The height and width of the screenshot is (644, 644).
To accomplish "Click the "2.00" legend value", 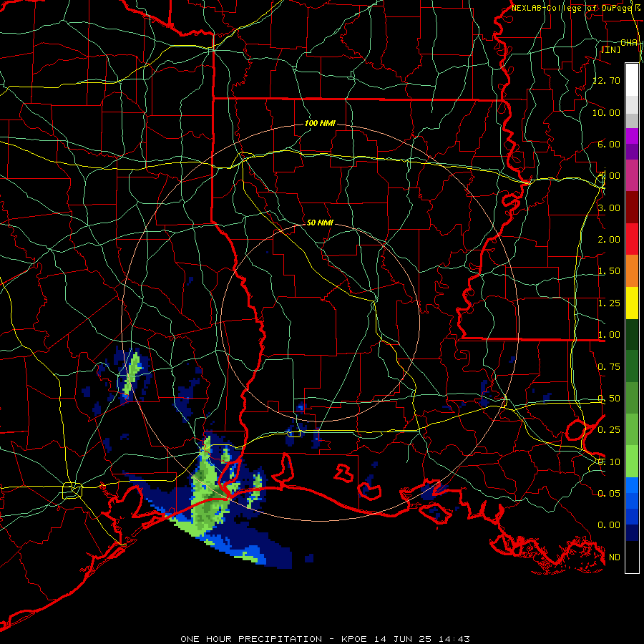I will [609, 240].
